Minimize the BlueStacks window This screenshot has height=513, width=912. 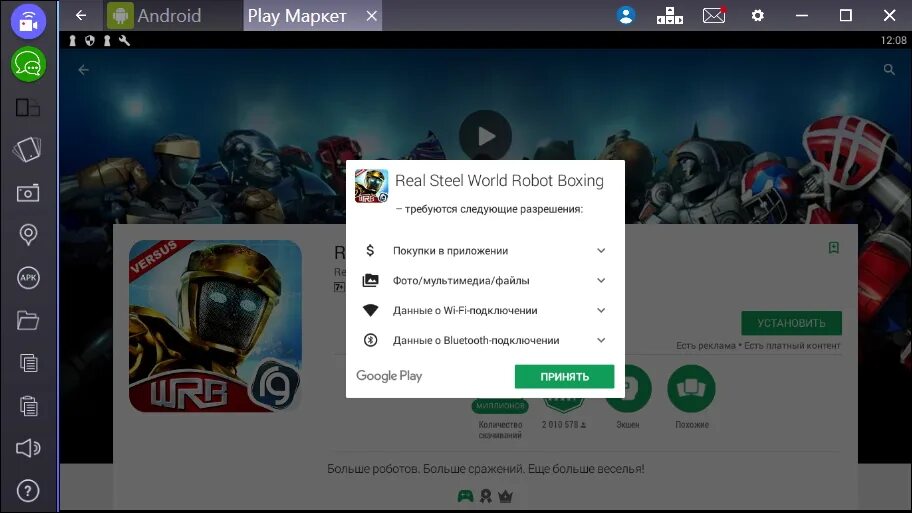click(x=801, y=16)
